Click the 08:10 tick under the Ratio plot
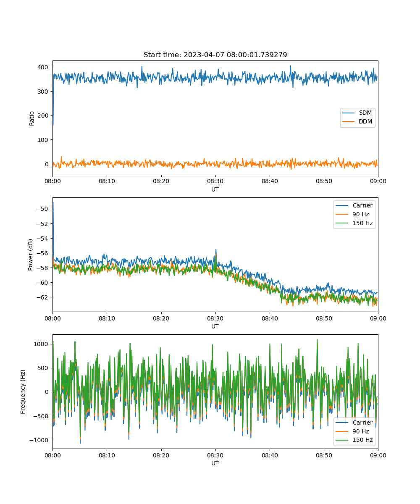The image size is (420, 504). coord(107,181)
